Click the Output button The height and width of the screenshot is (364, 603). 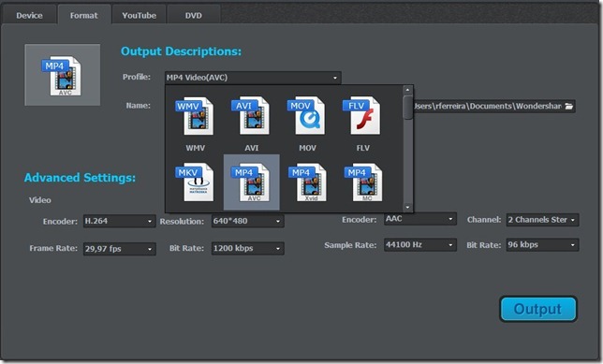click(x=538, y=309)
